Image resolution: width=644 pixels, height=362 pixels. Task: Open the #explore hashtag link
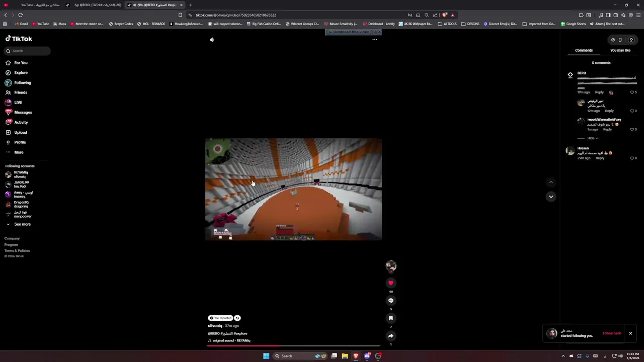(x=240, y=333)
